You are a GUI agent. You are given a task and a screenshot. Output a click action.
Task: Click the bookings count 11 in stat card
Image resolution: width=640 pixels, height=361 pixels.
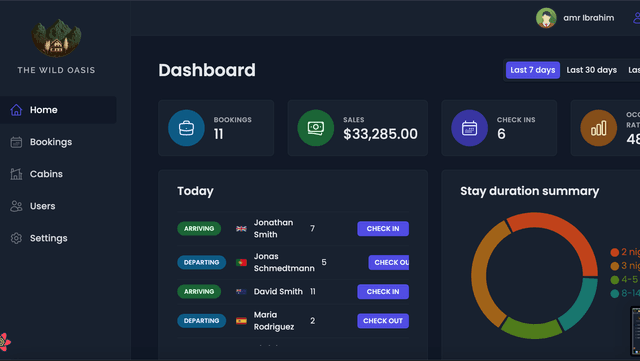coord(218,134)
